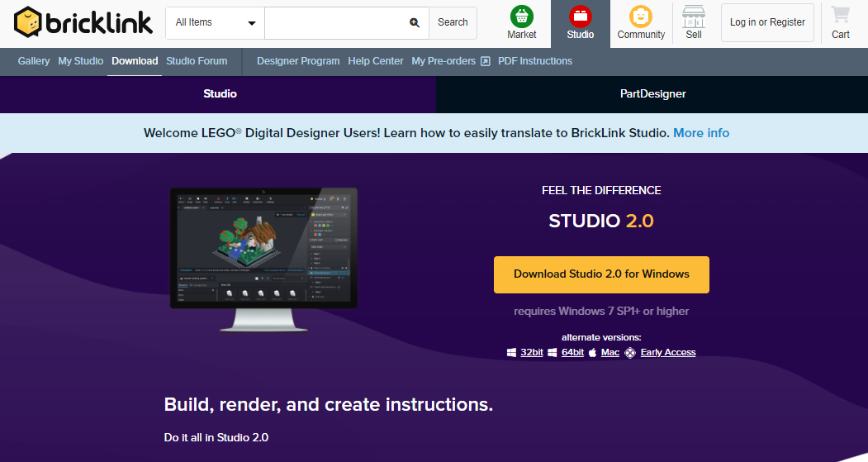Open Designer Program menu item
Image resolution: width=868 pixels, height=462 pixels.
click(298, 61)
